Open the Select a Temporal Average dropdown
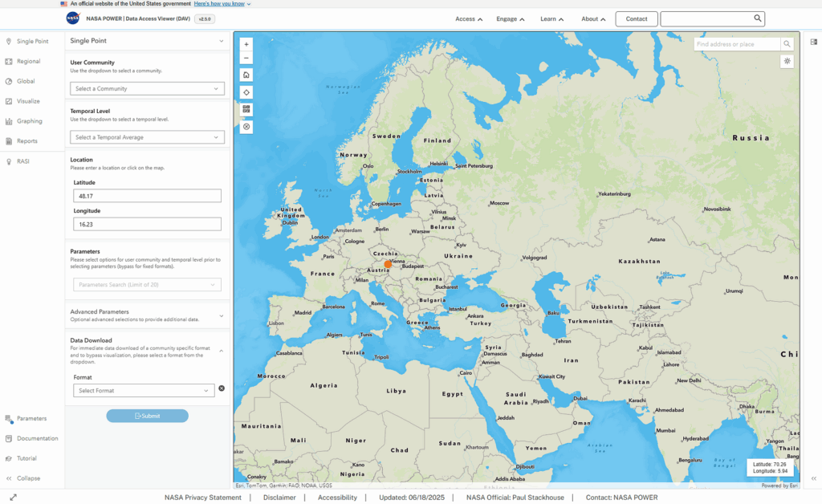The width and height of the screenshot is (822, 504). (x=148, y=137)
